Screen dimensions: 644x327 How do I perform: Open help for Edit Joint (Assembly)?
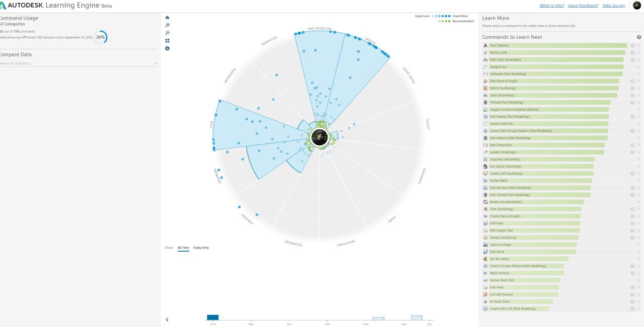[632, 60]
